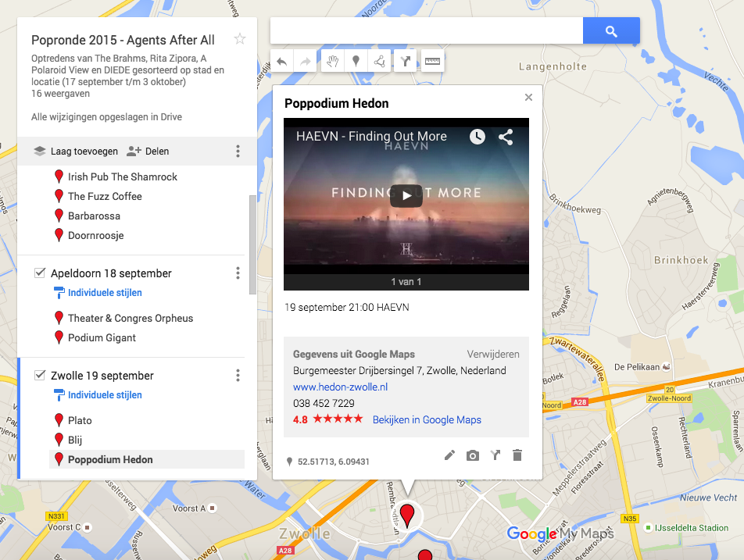The width and height of the screenshot is (744, 560).
Task: Click the Voorst A station icon
Action: [213, 508]
